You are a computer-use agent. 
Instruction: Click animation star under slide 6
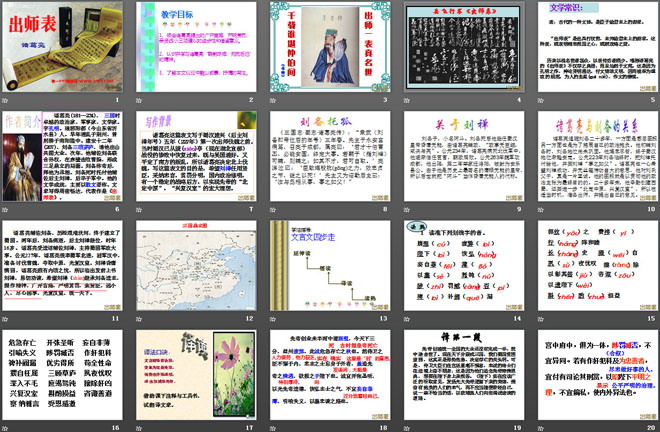5,210
